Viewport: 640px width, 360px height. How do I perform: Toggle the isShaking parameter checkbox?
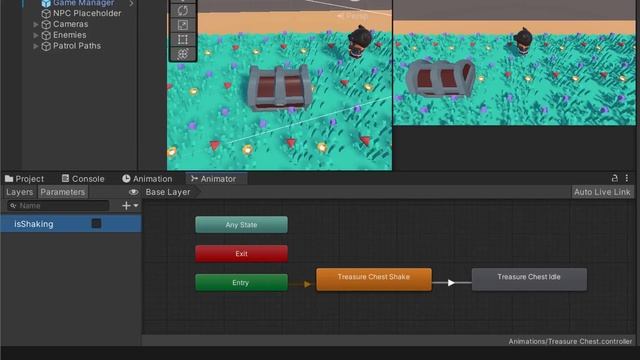(x=96, y=224)
